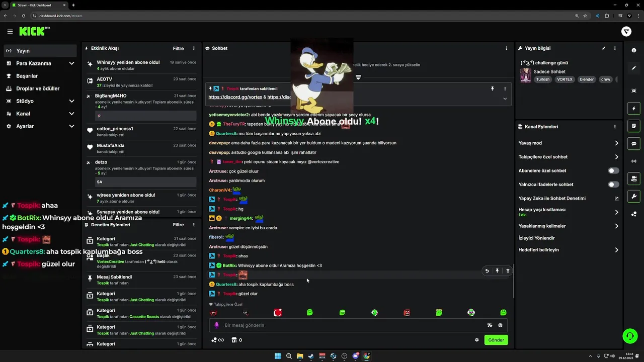
Task: Open Yavaş mod settings arrow
Action: point(616,143)
